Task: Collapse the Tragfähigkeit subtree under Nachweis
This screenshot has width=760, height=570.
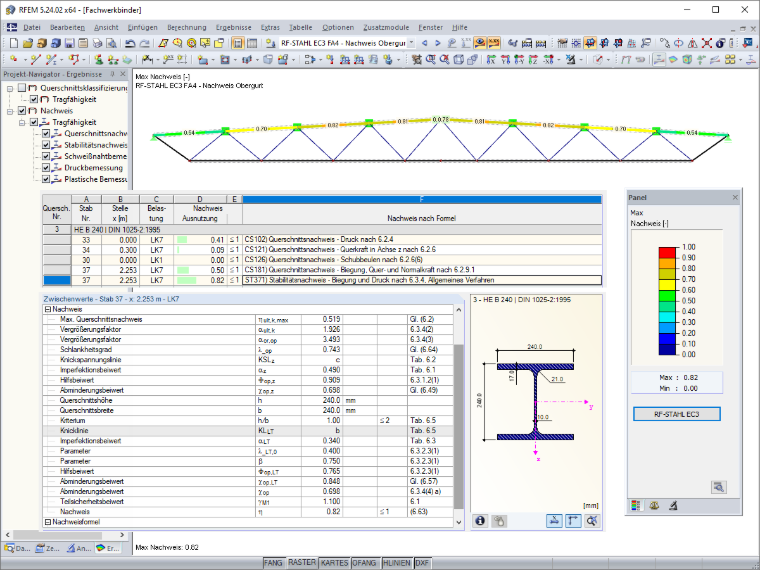Action: (x=22, y=123)
